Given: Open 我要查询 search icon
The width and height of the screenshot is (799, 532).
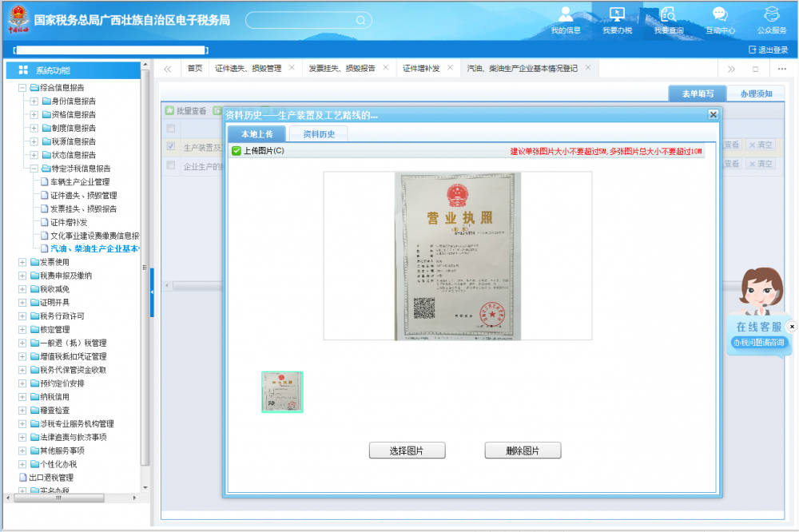Looking at the screenshot, I should tap(668, 15).
